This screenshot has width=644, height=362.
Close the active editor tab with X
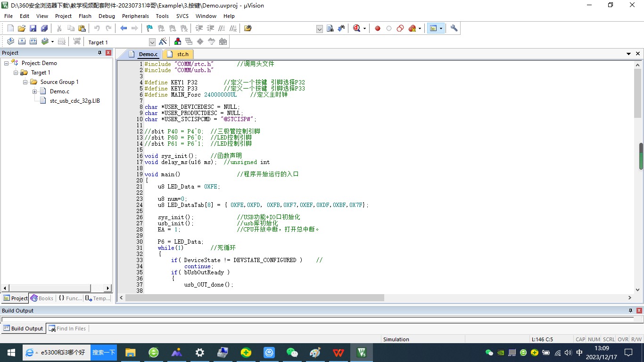click(638, 54)
